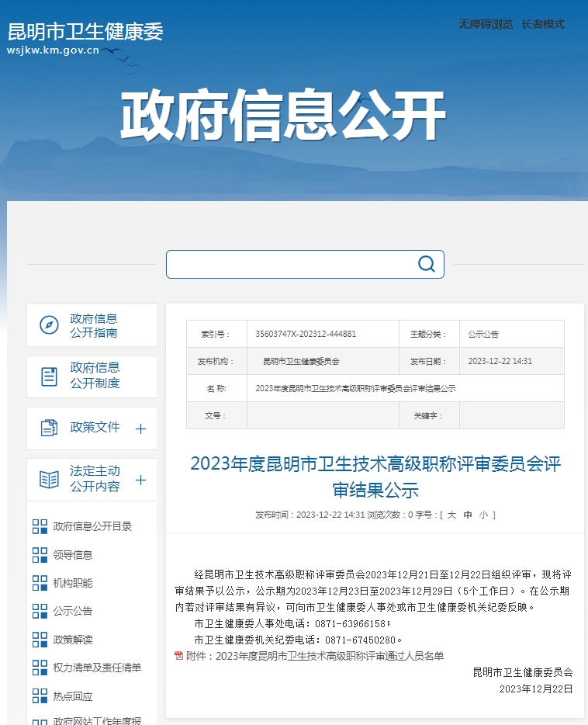Click signature date 2023年12月22日

pyautogui.click(x=536, y=689)
